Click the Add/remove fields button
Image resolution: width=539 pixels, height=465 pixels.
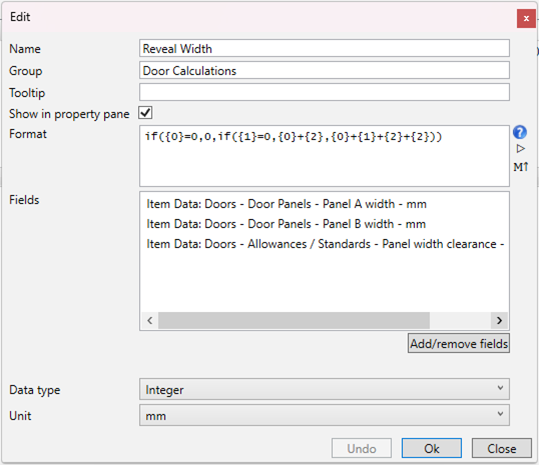pyautogui.click(x=459, y=343)
